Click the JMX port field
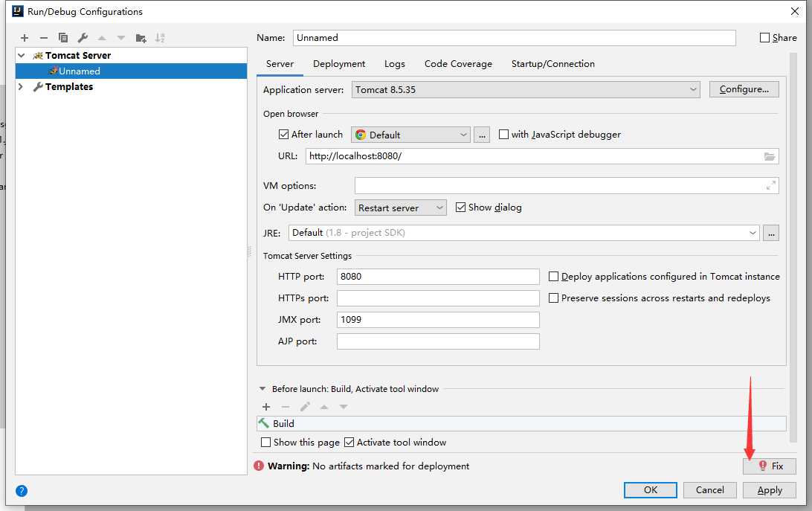The image size is (812, 511). tap(438, 320)
